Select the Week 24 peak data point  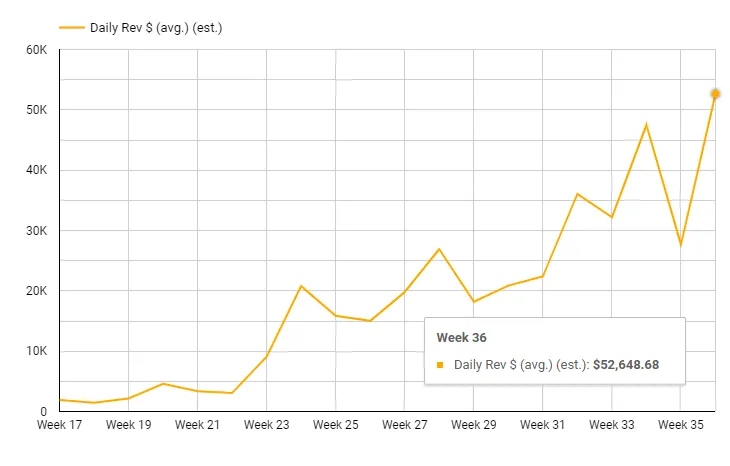click(x=301, y=286)
